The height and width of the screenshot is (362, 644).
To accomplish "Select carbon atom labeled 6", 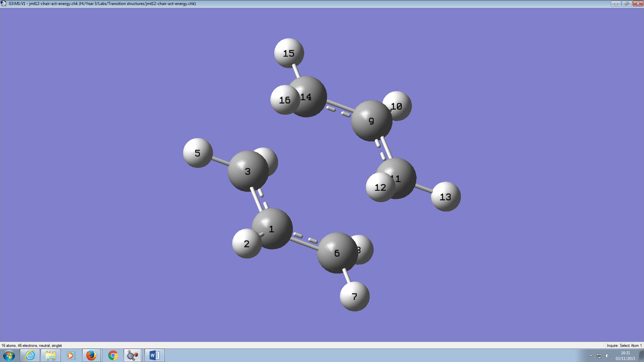I will 337,253.
